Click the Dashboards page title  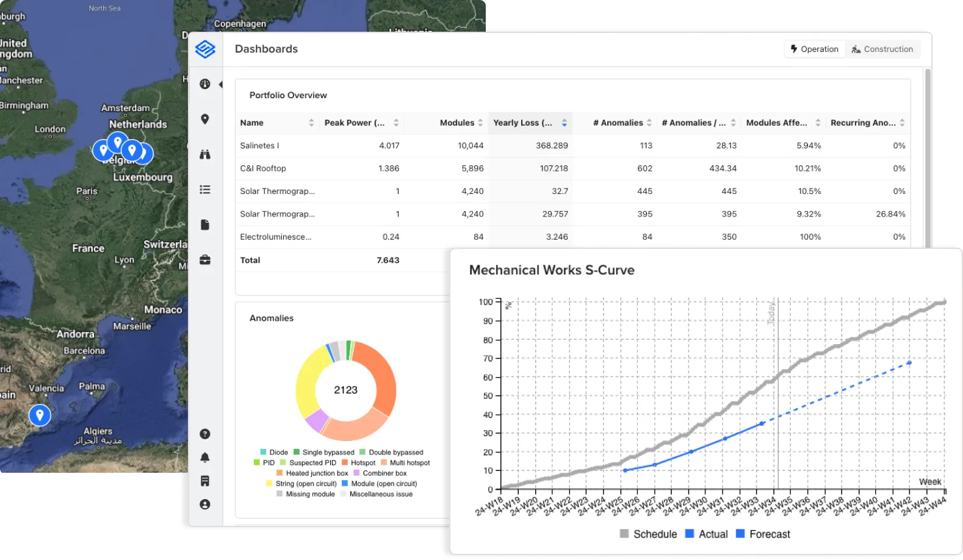click(x=266, y=49)
